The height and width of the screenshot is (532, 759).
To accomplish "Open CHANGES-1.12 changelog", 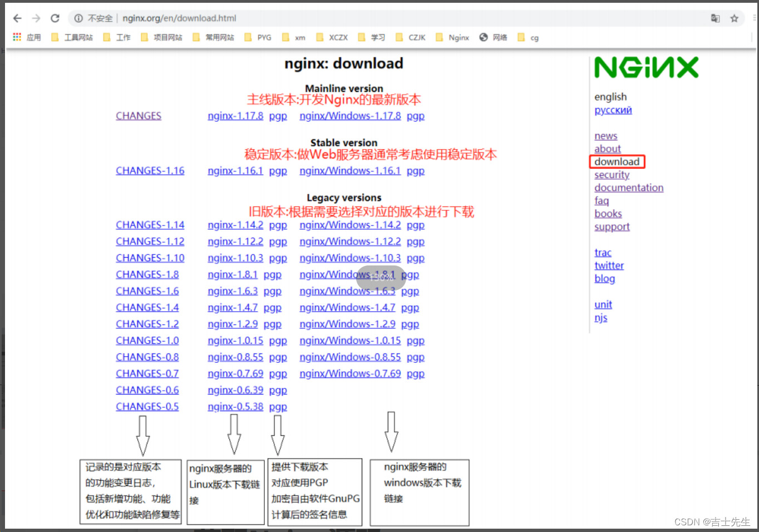I will click(150, 242).
